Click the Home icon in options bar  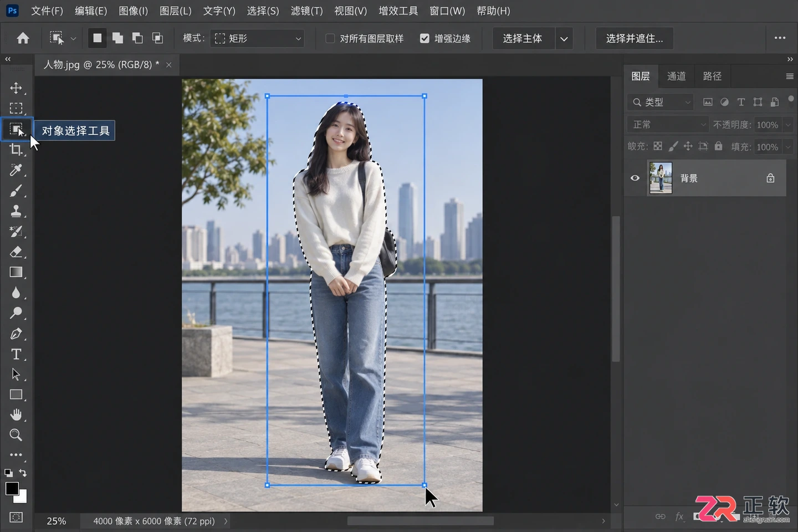click(x=23, y=38)
